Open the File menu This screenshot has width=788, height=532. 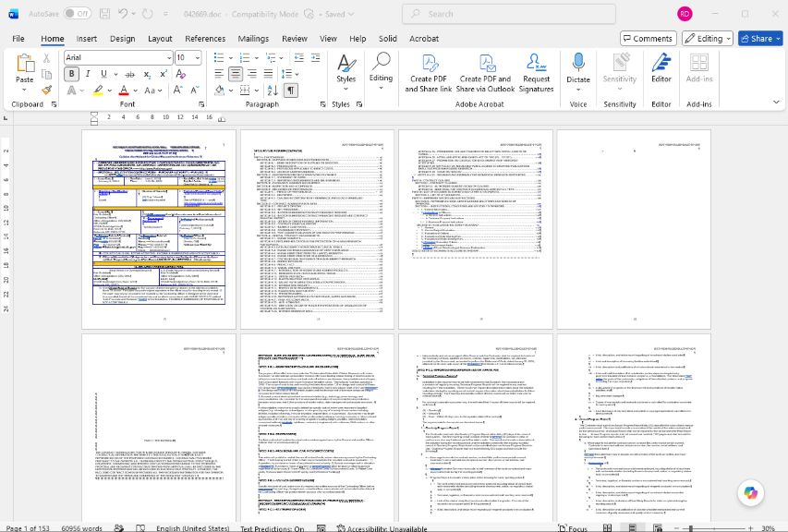point(18,39)
